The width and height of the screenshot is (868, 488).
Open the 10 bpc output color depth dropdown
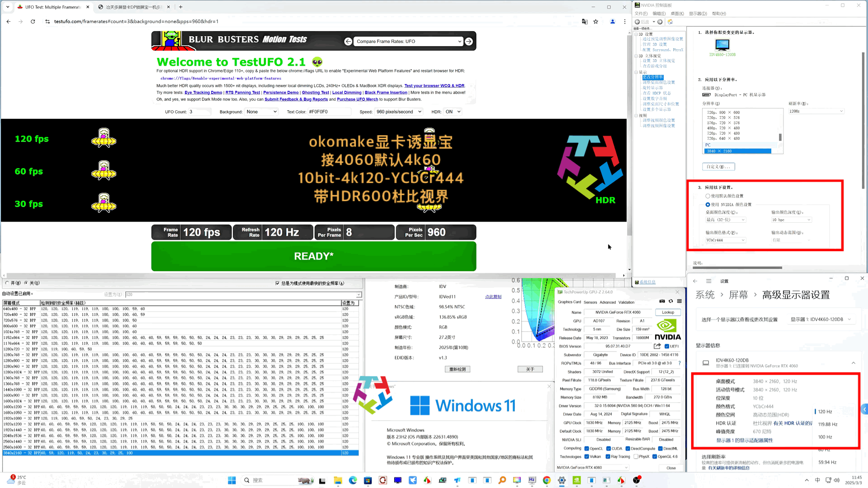tap(791, 220)
